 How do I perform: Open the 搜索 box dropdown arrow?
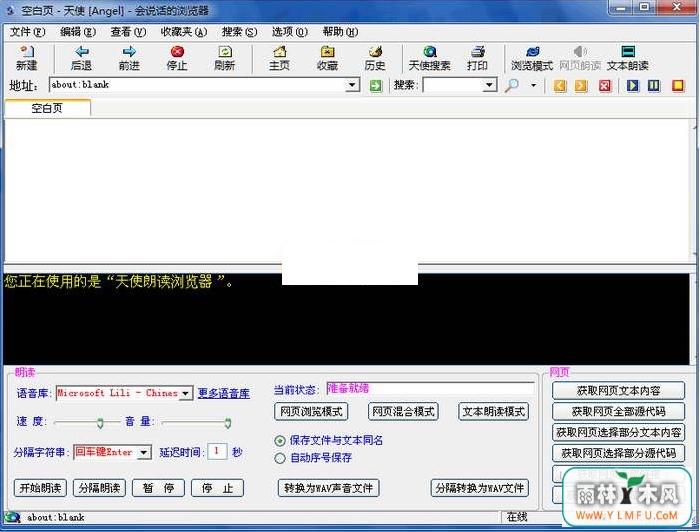[489, 84]
